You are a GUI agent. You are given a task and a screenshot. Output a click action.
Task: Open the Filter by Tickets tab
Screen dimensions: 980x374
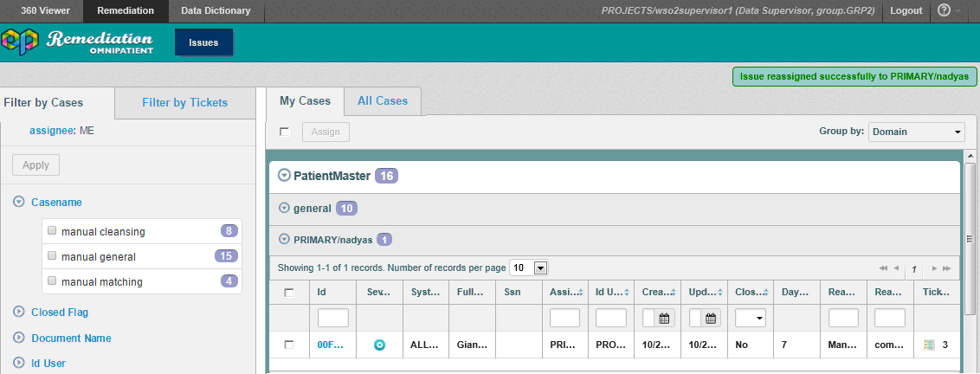coord(184,103)
